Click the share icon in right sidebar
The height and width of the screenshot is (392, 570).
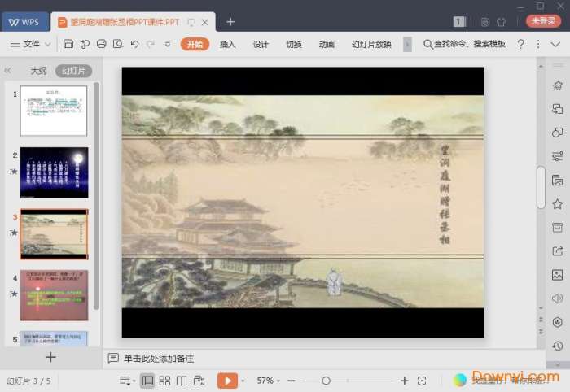point(557,251)
